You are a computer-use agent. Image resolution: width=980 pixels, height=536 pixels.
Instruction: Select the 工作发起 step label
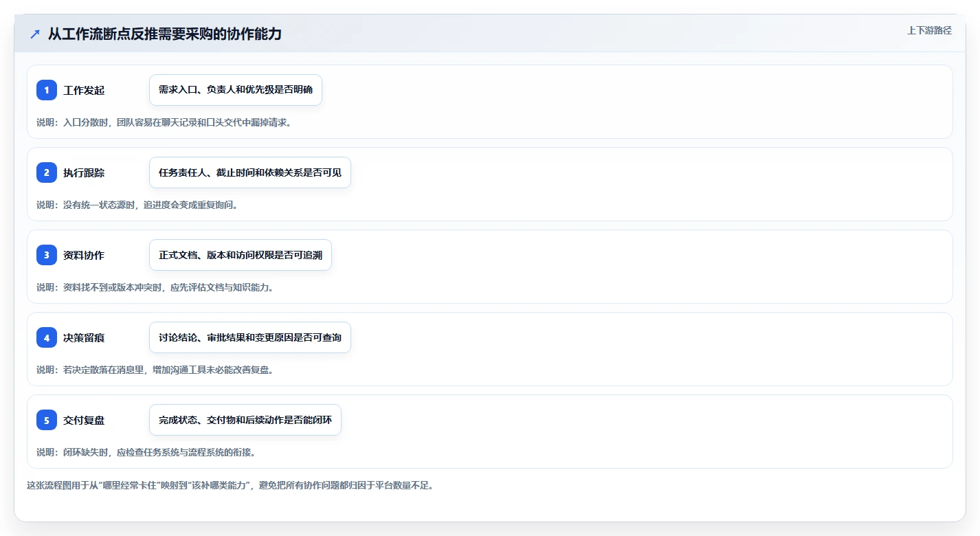tap(84, 91)
